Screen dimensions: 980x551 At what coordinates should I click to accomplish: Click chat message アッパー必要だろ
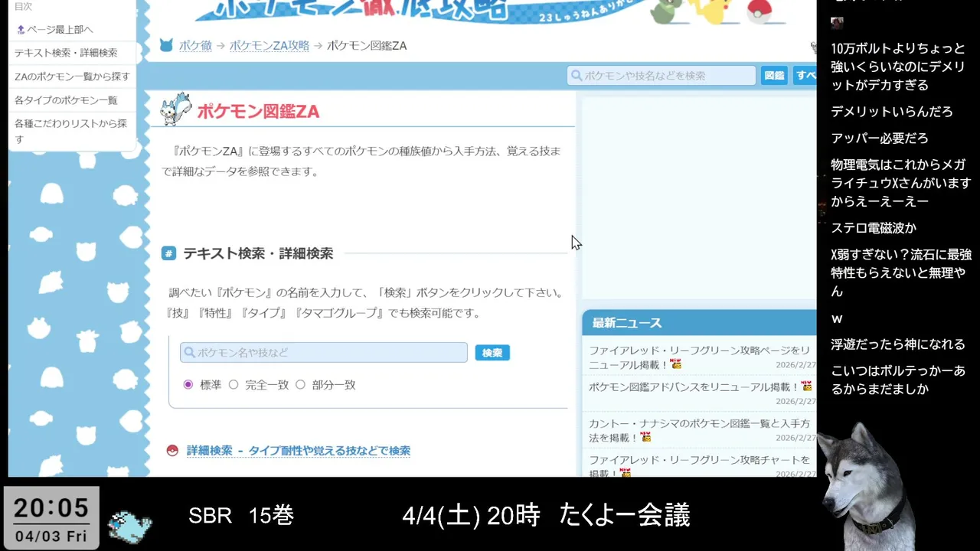pyautogui.click(x=880, y=138)
